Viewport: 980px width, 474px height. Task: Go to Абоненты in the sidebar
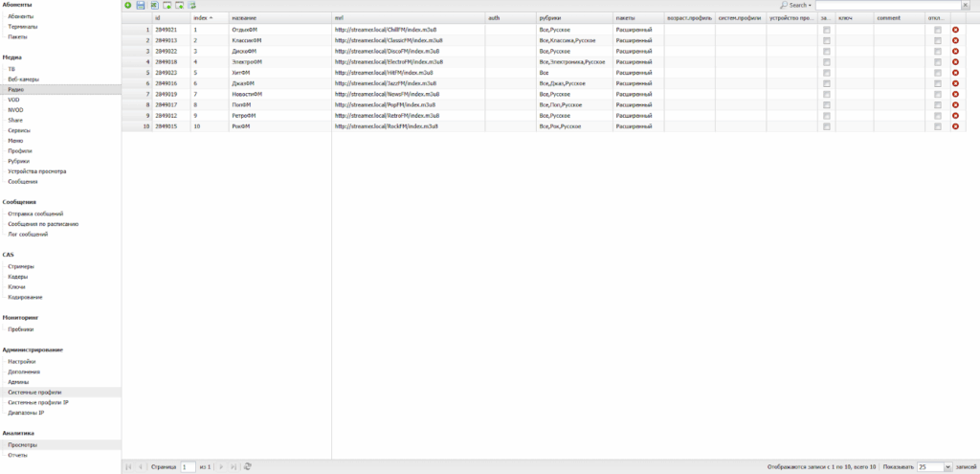(x=20, y=16)
